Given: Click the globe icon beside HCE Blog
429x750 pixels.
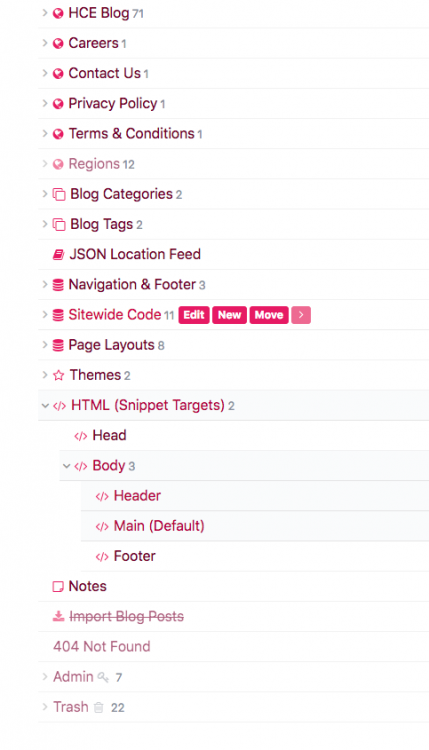Looking at the screenshot, I should [x=58, y=13].
